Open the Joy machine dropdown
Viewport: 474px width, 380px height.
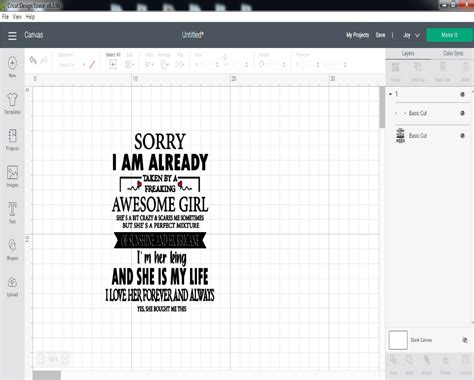click(411, 35)
